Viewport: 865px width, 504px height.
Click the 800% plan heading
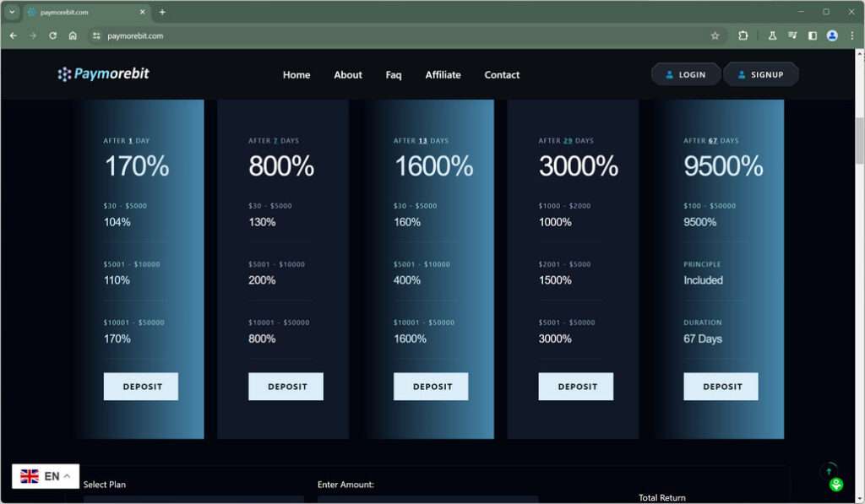[281, 166]
